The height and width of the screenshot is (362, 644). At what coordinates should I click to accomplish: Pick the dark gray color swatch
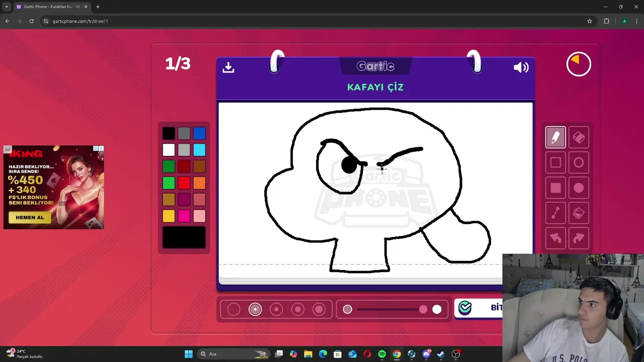pos(184,133)
